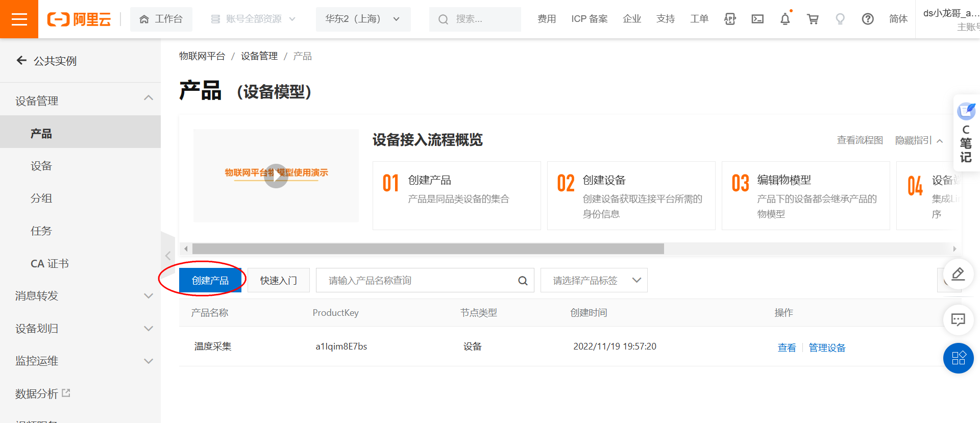Launch the Cloud Shell terminal icon

[757, 19]
